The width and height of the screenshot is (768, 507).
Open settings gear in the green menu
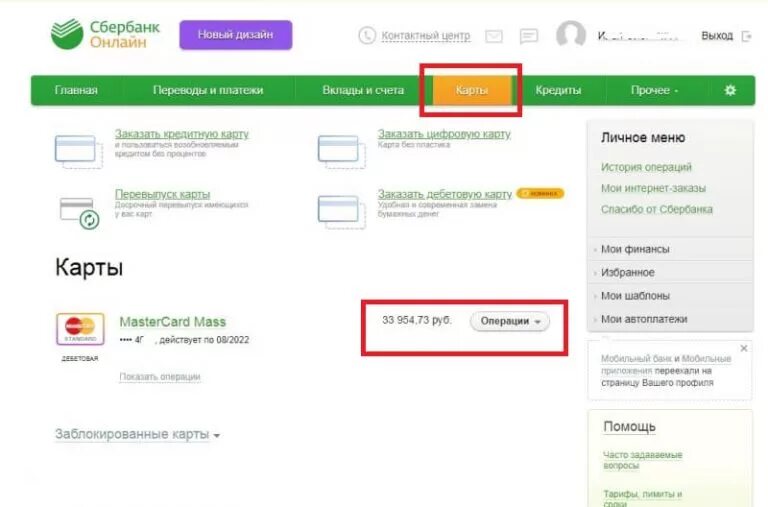click(730, 90)
